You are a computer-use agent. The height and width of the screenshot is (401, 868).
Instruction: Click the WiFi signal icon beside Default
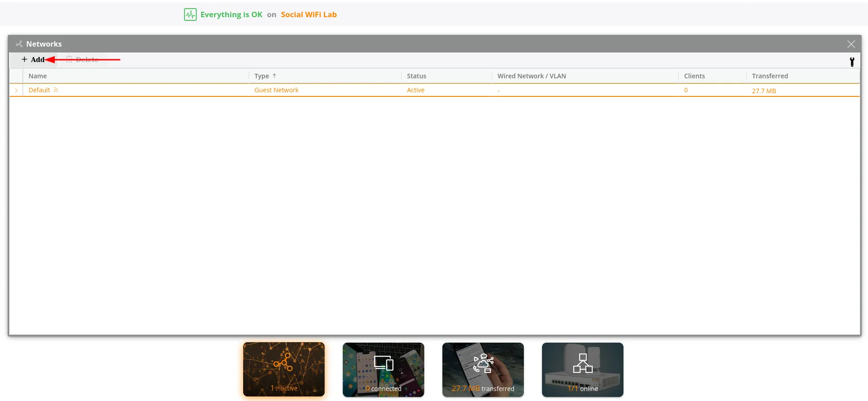click(x=56, y=90)
